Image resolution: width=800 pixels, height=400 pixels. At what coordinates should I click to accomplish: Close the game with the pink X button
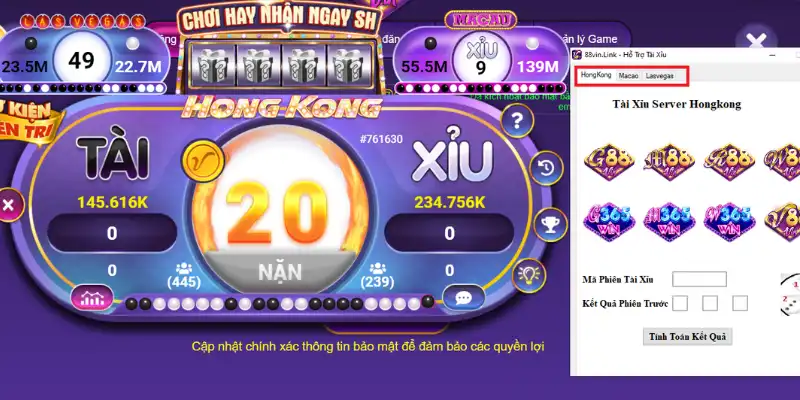[8, 205]
